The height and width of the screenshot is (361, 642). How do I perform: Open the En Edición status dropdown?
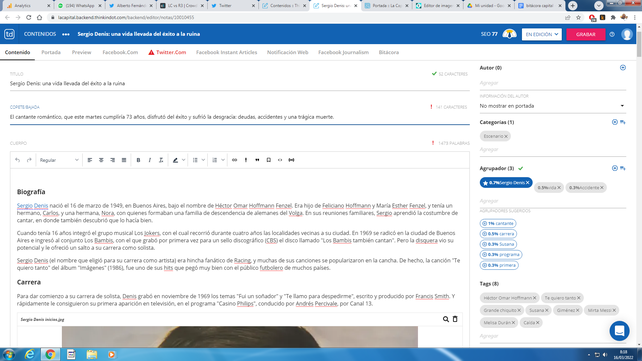542,34
